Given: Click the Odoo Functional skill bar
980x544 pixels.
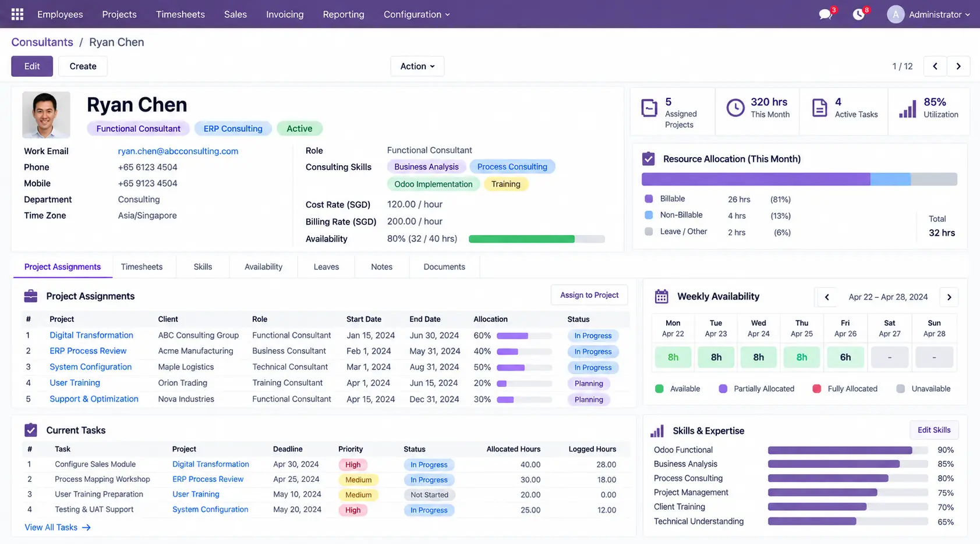Looking at the screenshot, I should pos(847,450).
